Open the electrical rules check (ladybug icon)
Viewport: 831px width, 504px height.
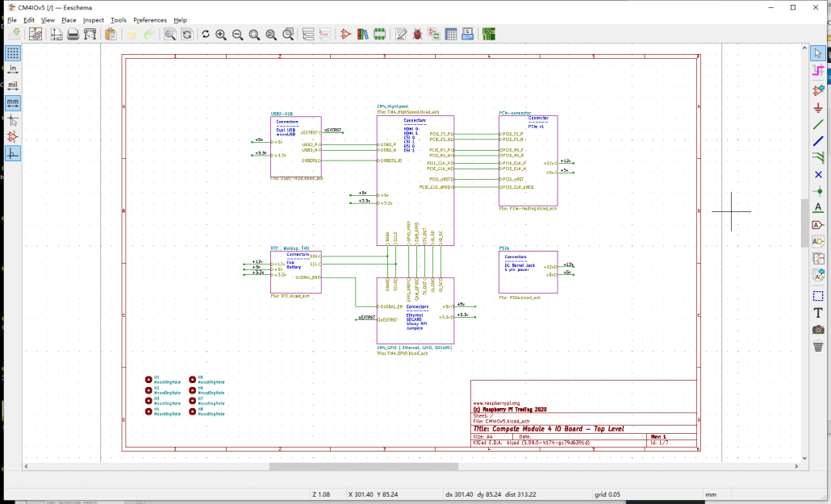click(417, 34)
